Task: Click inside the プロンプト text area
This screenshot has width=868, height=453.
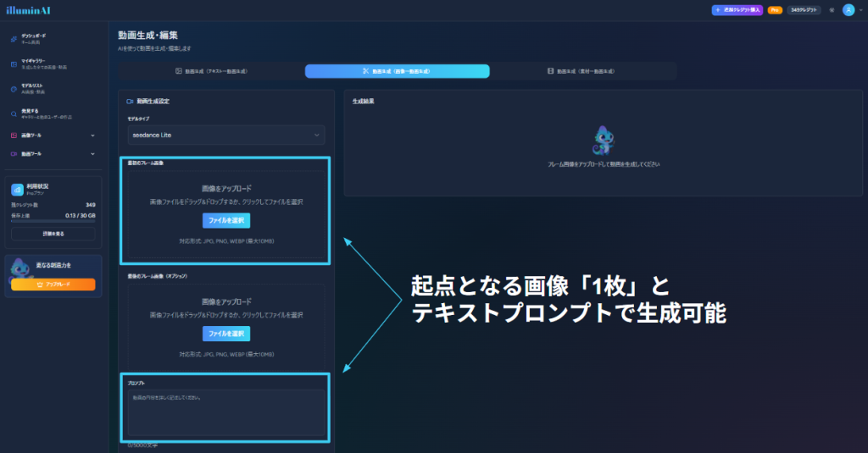Action: [226, 412]
